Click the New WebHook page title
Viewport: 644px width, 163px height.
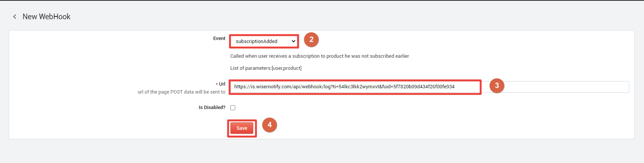(47, 17)
